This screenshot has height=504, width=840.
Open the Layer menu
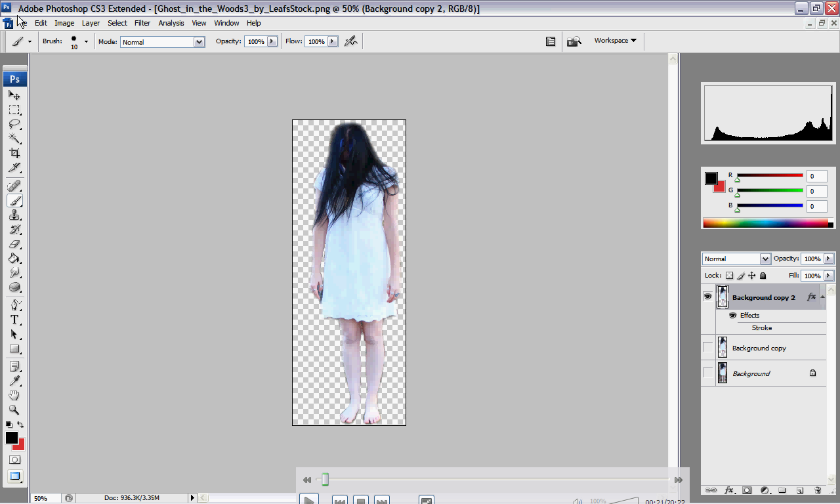91,23
